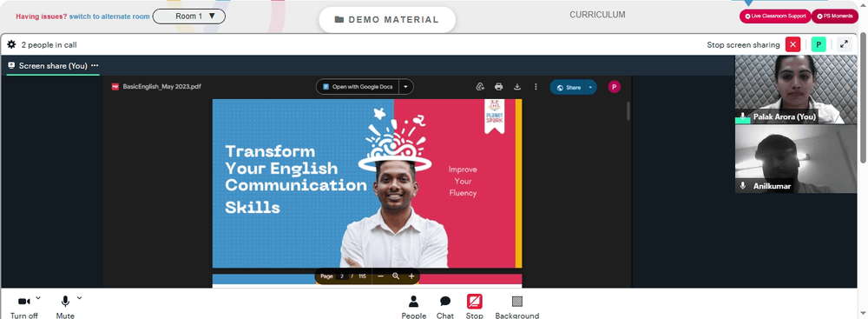Open the Demo Material tab
This screenshot has height=319, width=868.
click(387, 20)
